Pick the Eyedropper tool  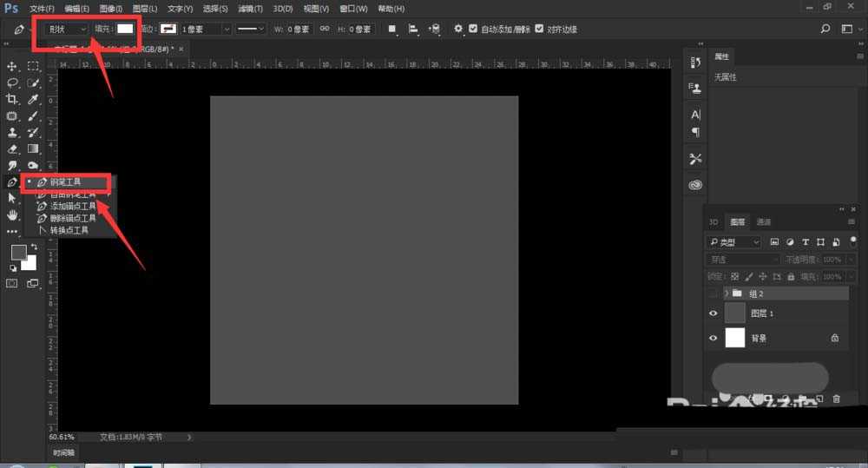pyautogui.click(x=33, y=100)
